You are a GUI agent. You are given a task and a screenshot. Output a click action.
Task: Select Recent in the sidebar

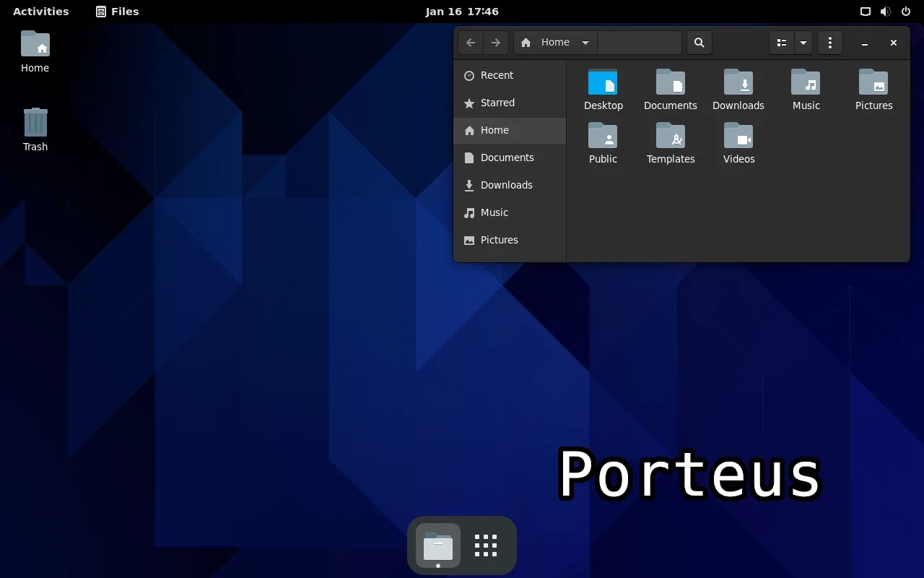(510, 75)
